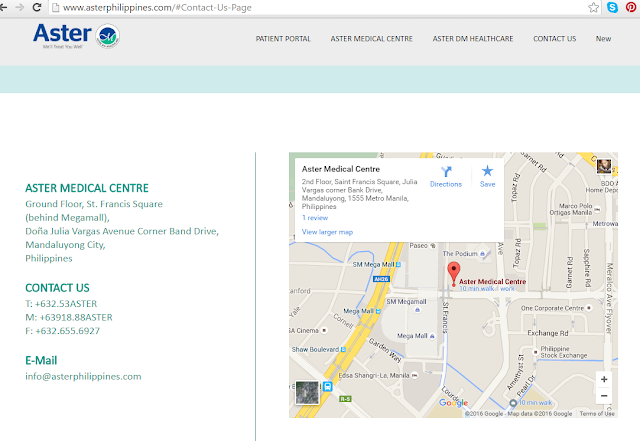Image resolution: width=640 pixels, height=441 pixels.
Task: Switch to satellite view thumbnail
Action: (307, 392)
